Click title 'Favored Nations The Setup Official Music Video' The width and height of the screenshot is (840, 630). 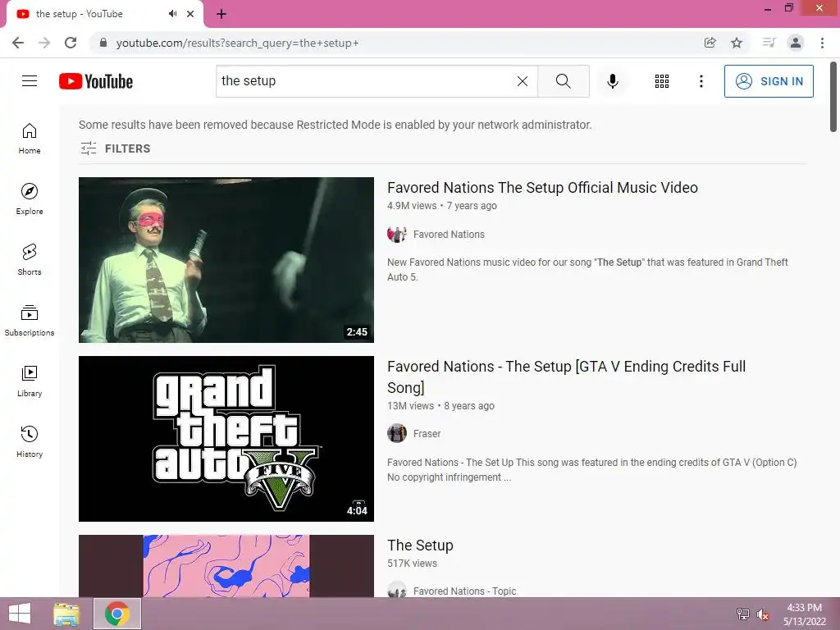click(542, 188)
